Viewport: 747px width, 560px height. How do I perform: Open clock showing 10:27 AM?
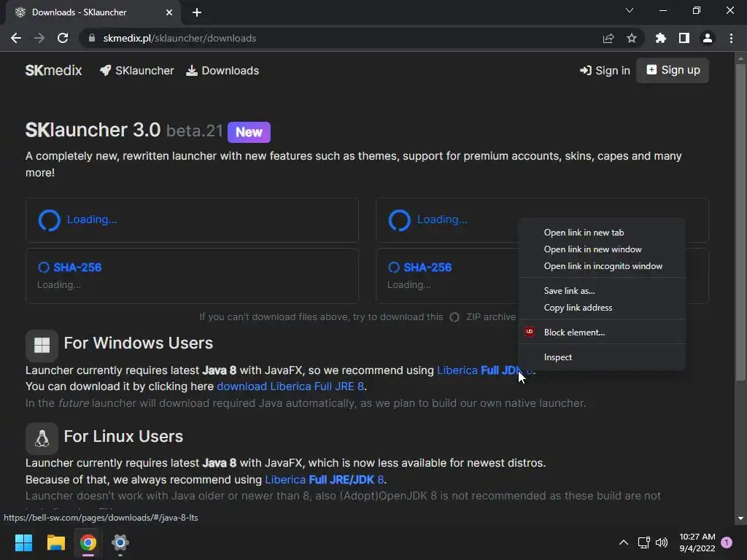pos(697,542)
